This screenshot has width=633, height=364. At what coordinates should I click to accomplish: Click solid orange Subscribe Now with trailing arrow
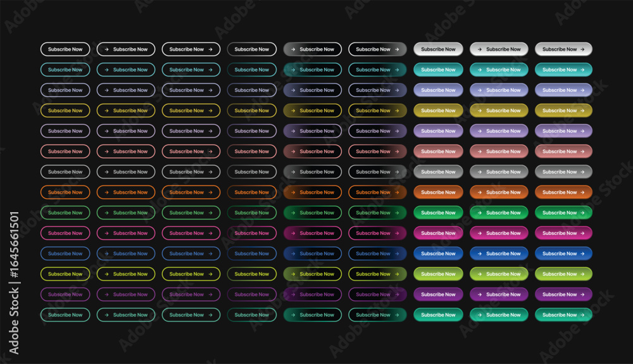click(x=563, y=192)
